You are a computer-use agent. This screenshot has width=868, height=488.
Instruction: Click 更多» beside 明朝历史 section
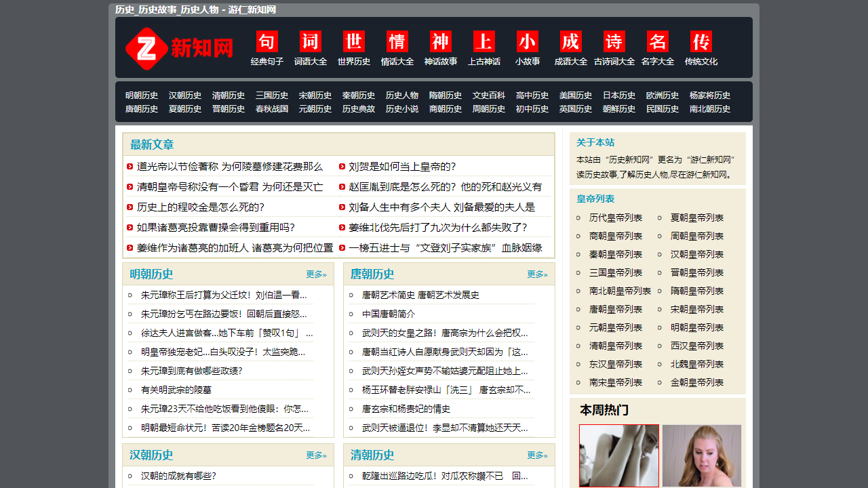[316, 274]
